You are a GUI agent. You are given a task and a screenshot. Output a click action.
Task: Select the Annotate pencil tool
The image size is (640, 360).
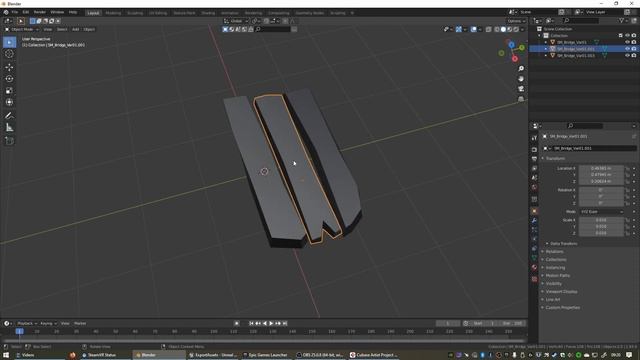[x=9, y=116]
